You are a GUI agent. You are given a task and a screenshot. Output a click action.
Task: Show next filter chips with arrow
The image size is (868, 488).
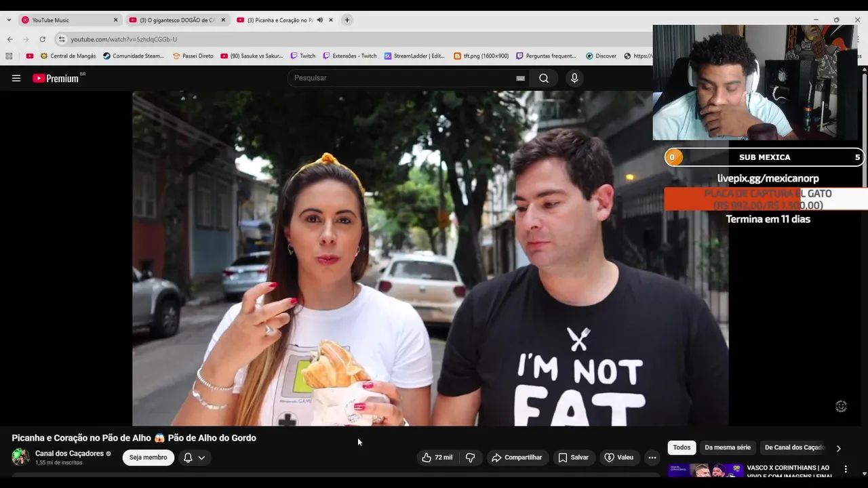[x=838, y=448]
